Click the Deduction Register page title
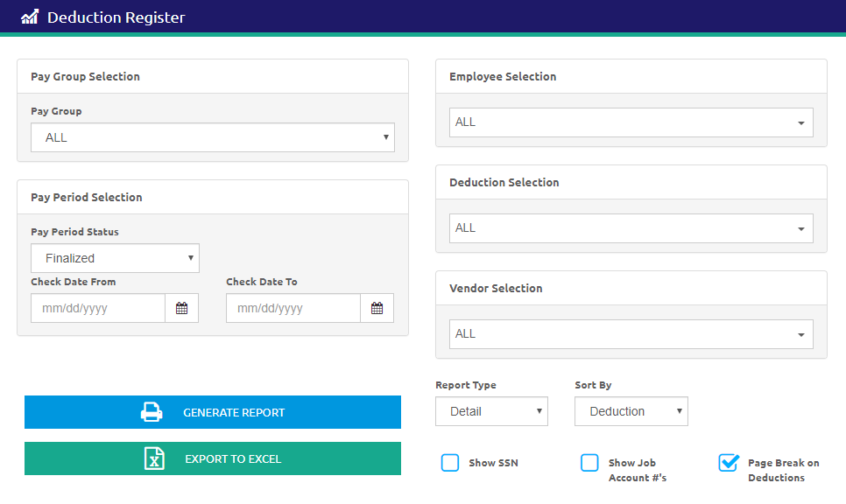Viewport: 846px width, 504px height. [116, 17]
